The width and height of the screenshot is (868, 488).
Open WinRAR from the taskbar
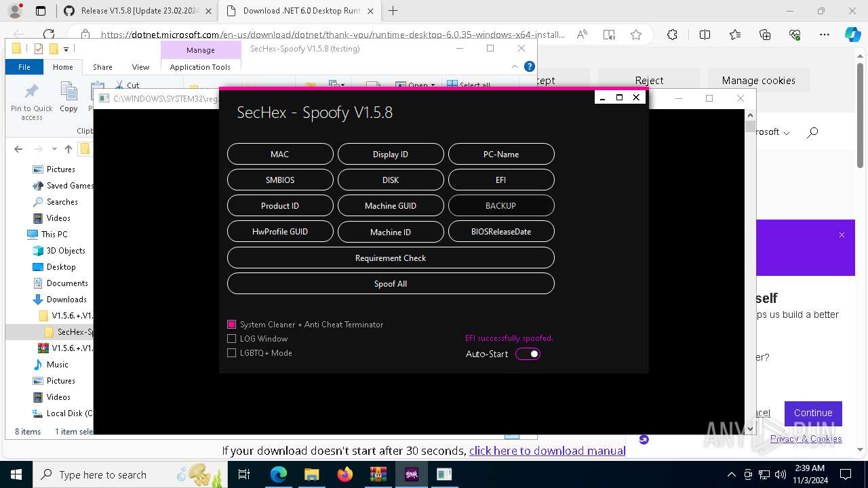click(x=378, y=474)
